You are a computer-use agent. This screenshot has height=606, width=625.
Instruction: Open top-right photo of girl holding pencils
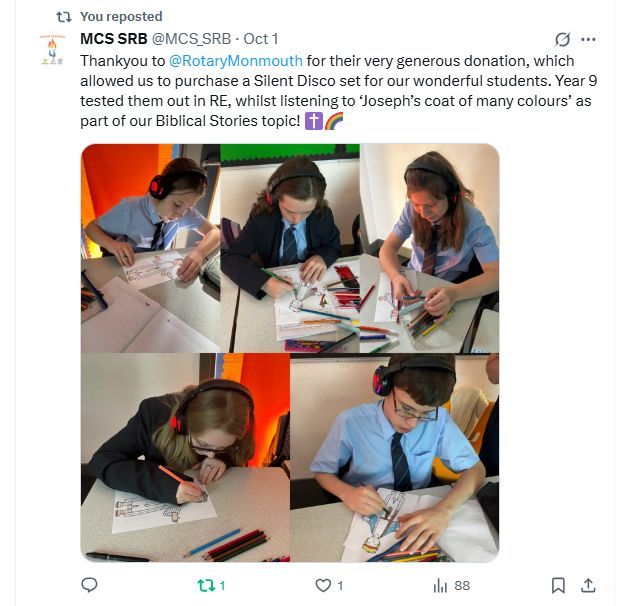tap(430, 248)
